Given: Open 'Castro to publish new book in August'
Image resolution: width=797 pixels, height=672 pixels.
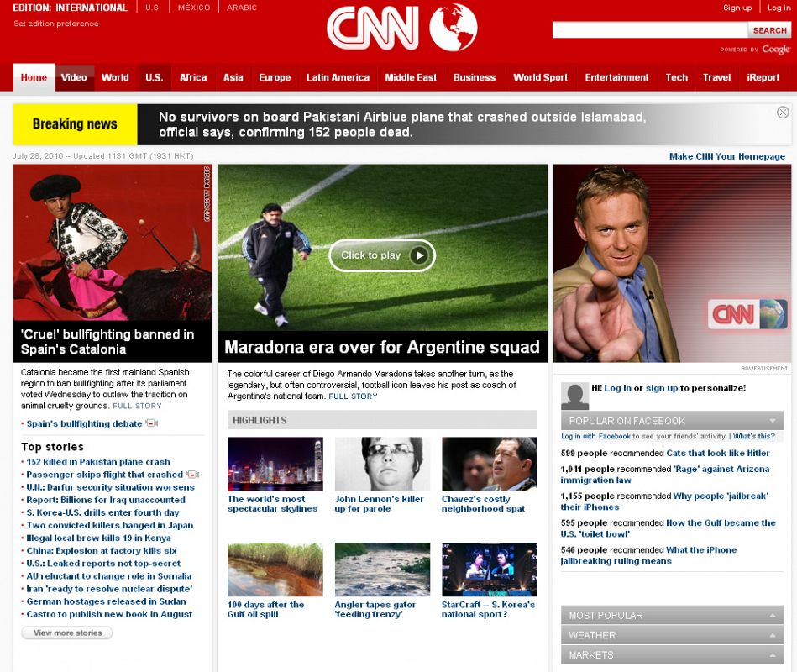Looking at the screenshot, I should tap(109, 613).
